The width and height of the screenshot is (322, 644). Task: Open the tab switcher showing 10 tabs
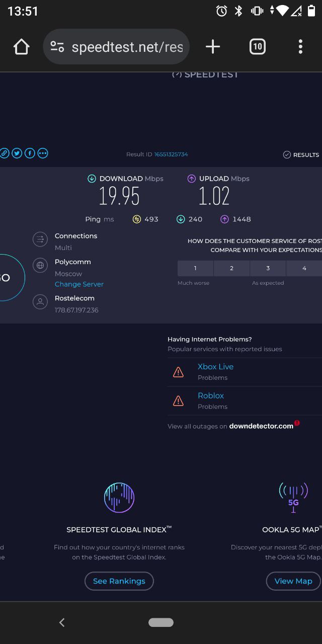257,47
